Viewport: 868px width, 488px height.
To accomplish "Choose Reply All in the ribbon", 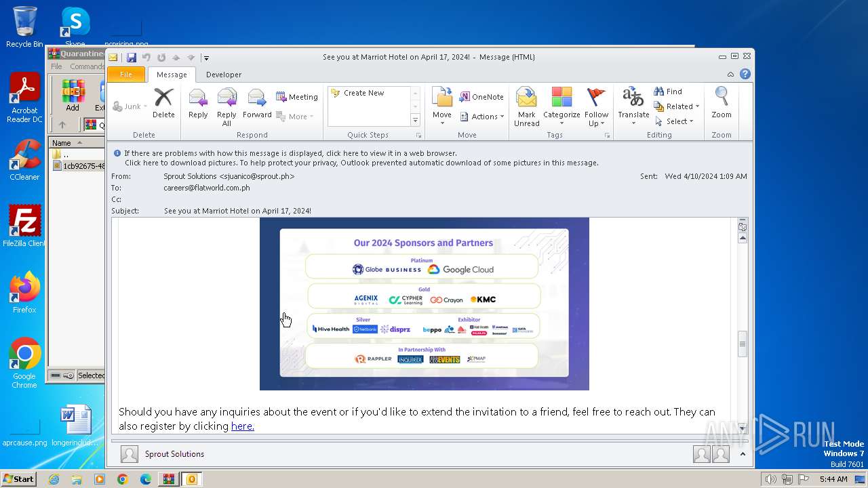I will (x=226, y=107).
